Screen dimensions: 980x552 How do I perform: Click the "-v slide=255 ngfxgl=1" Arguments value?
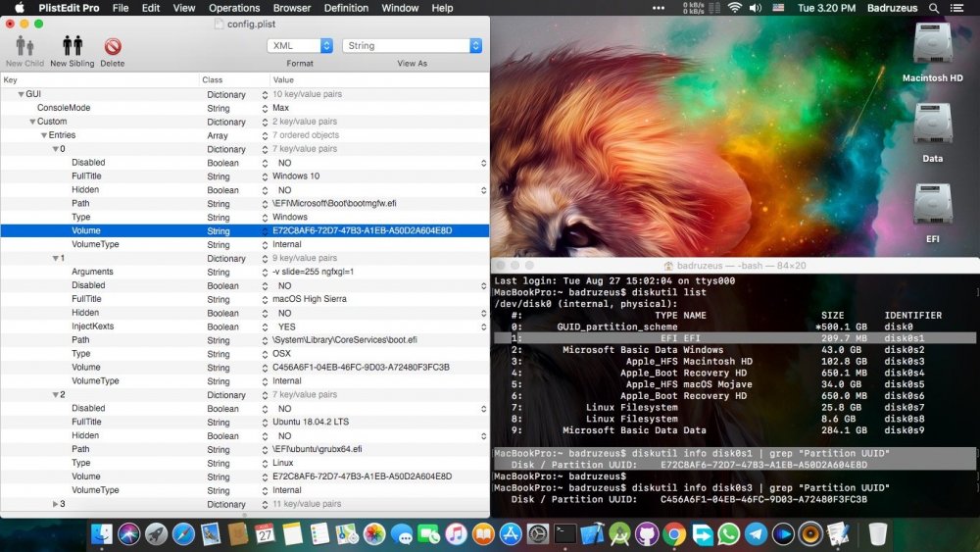point(314,272)
